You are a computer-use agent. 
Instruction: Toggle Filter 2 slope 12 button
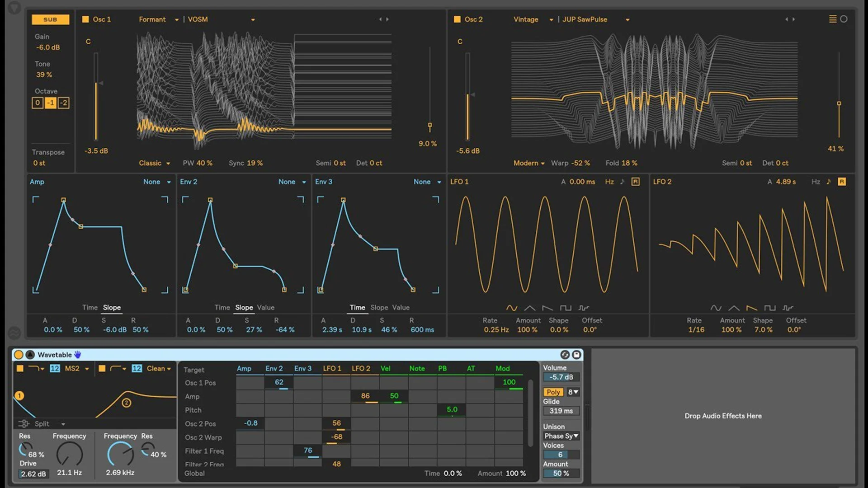pos(137,369)
